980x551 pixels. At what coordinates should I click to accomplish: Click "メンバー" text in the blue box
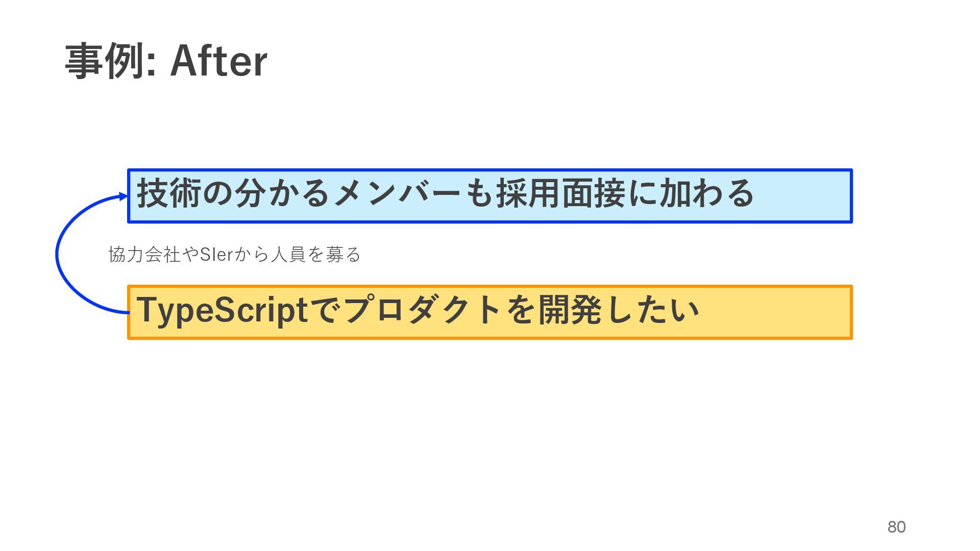point(398,194)
